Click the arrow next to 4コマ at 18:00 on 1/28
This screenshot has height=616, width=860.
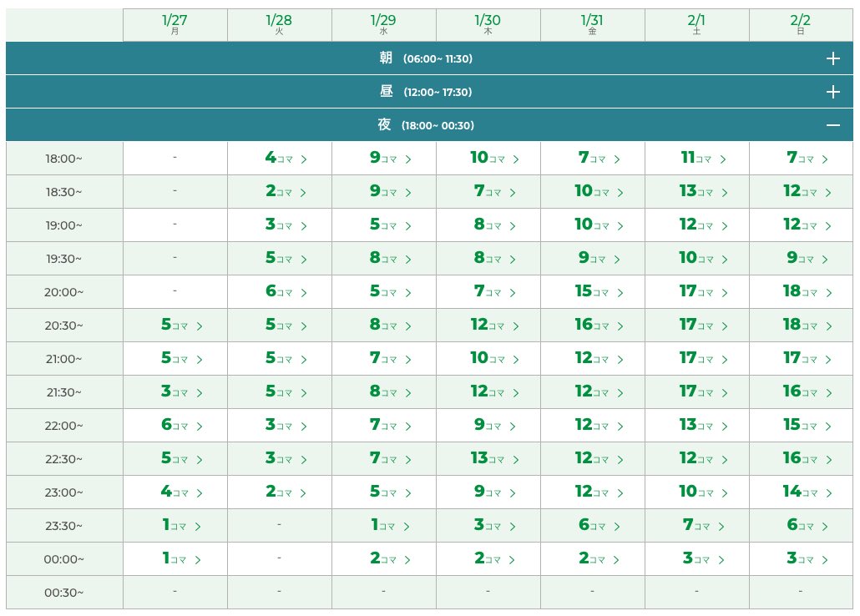(304, 159)
